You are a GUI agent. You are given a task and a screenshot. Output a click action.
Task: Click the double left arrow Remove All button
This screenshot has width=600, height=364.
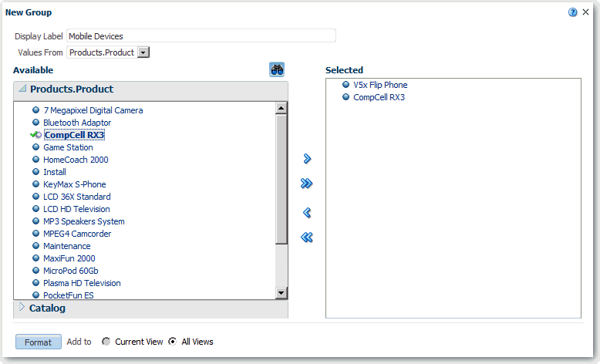click(306, 238)
